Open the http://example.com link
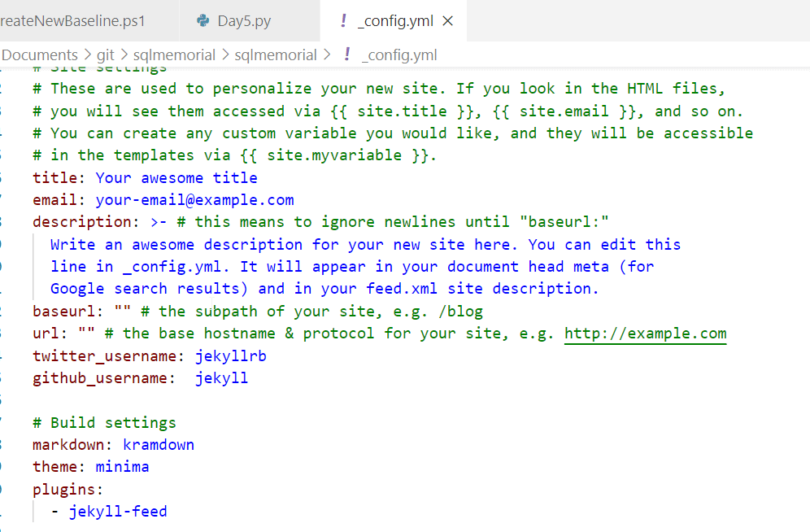This screenshot has height=532, width=810. coord(645,334)
